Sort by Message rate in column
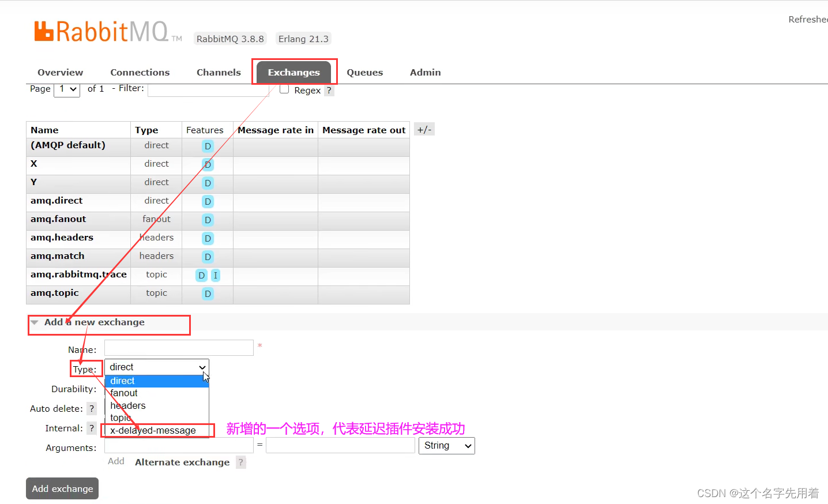This screenshot has width=828, height=504. click(x=276, y=130)
